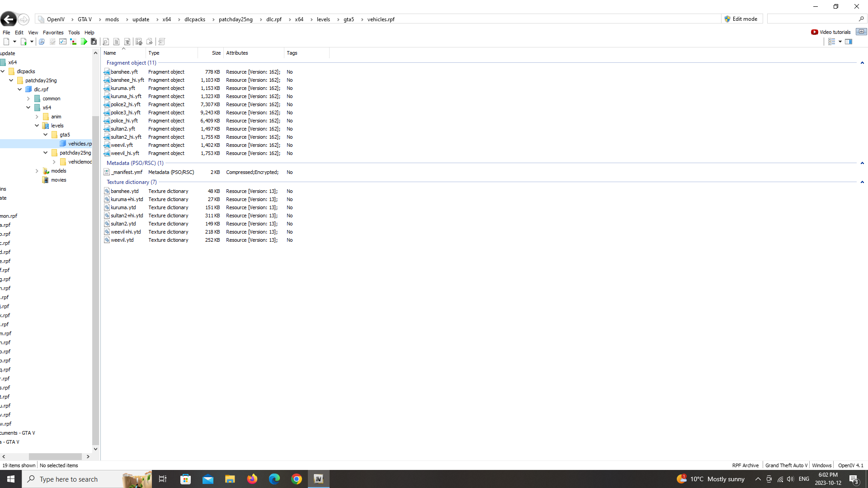
Task: Click the green run/play toolbar icon
Action: coord(84,42)
